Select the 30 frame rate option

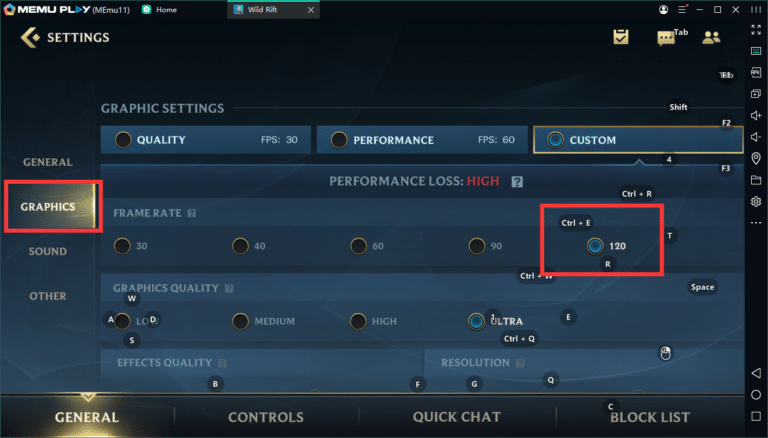130,246
